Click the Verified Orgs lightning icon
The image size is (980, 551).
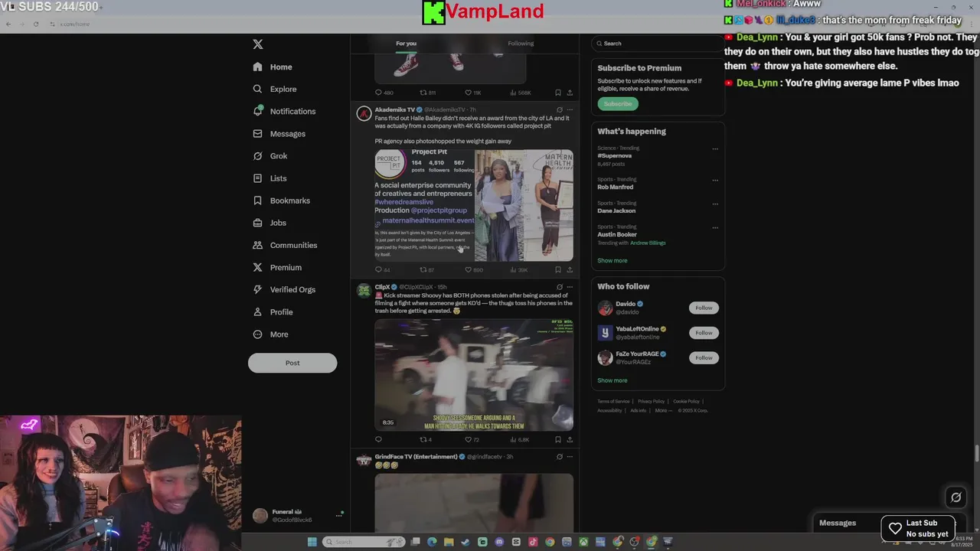tap(257, 289)
